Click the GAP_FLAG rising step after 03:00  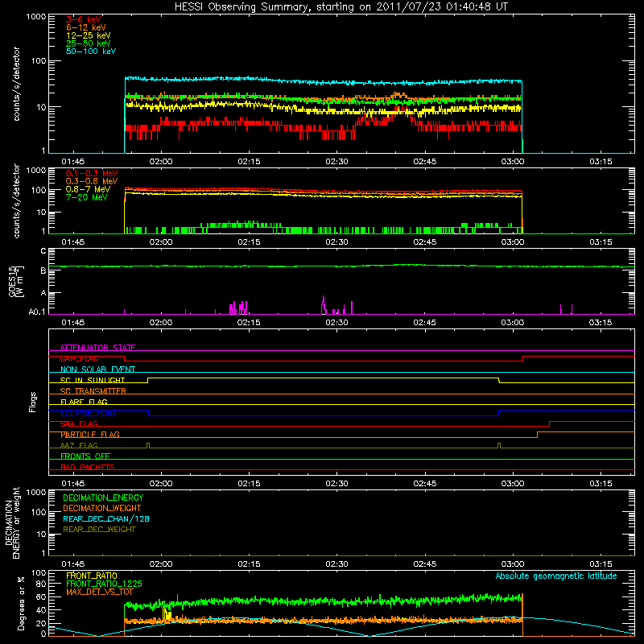[522, 358]
